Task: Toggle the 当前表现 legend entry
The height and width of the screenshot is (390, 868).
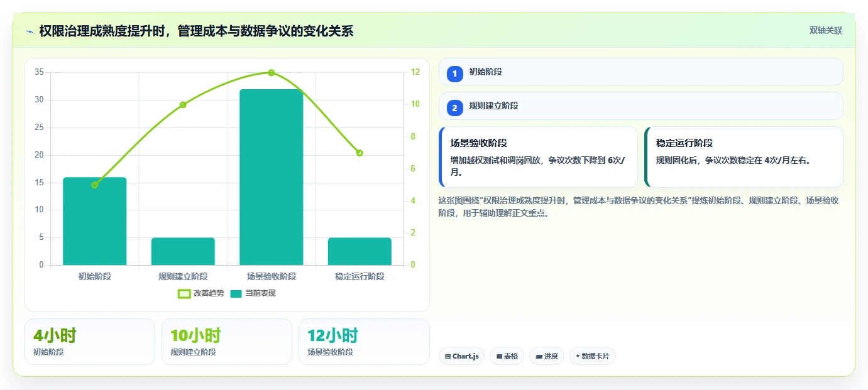Action: 253,293
